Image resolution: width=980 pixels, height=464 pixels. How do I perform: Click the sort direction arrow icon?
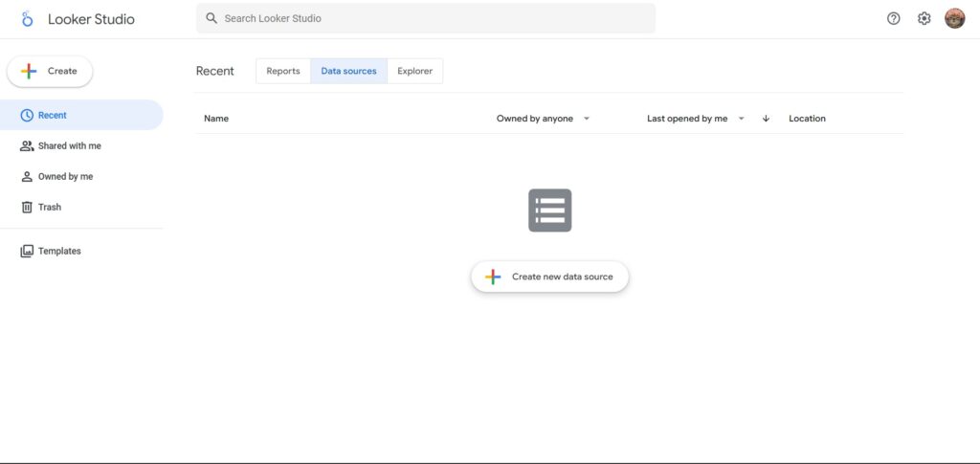tap(766, 119)
